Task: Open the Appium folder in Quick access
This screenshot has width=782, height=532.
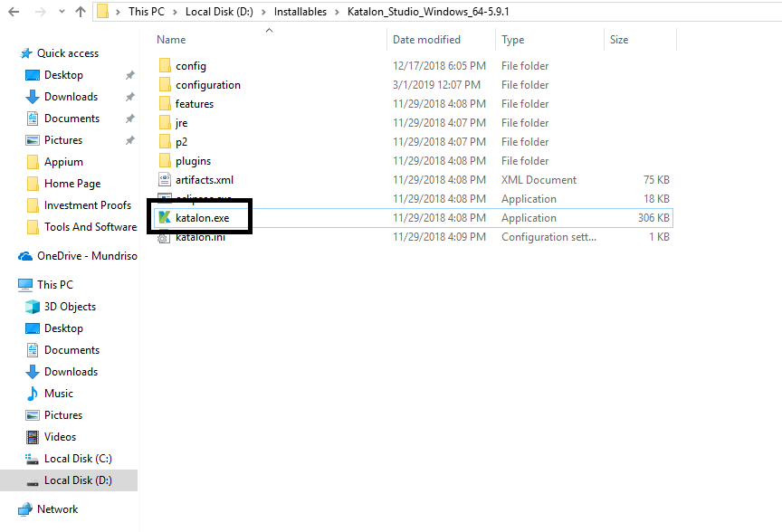Action: 63,162
